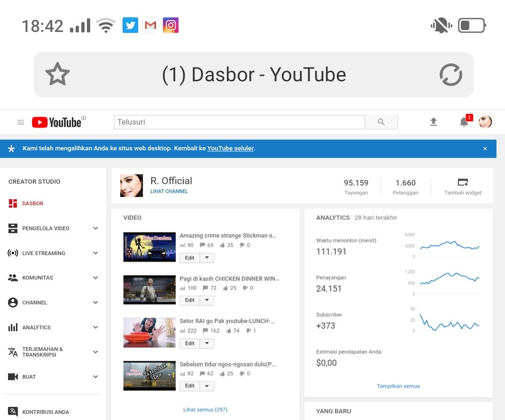Reload the page with refresh icon
The height and width of the screenshot is (420, 505).
coord(451,74)
